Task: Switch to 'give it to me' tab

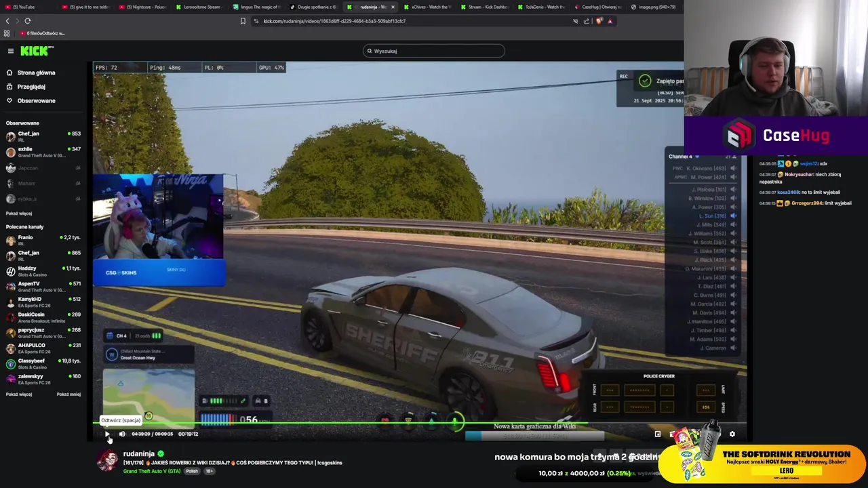Action: tap(86, 7)
